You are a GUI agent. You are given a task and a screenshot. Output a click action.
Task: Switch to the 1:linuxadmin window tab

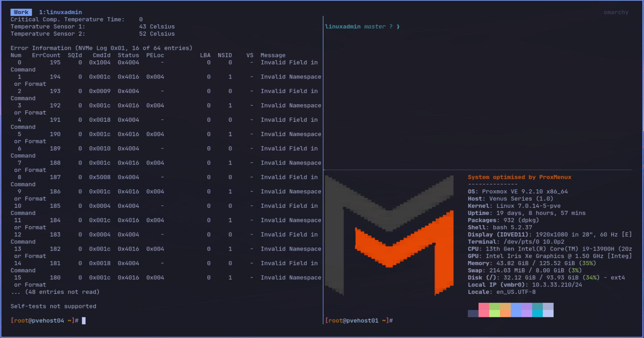point(60,12)
